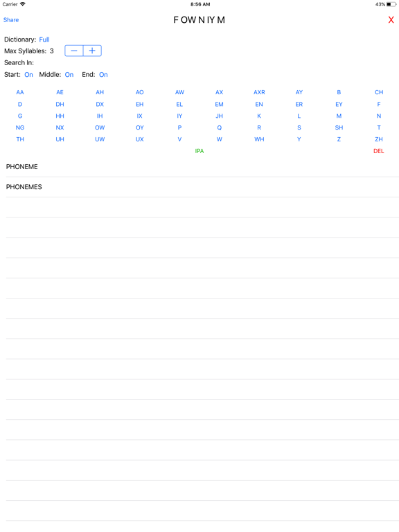
Task: Add the F phoneme
Action: click(x=379, y=104)
